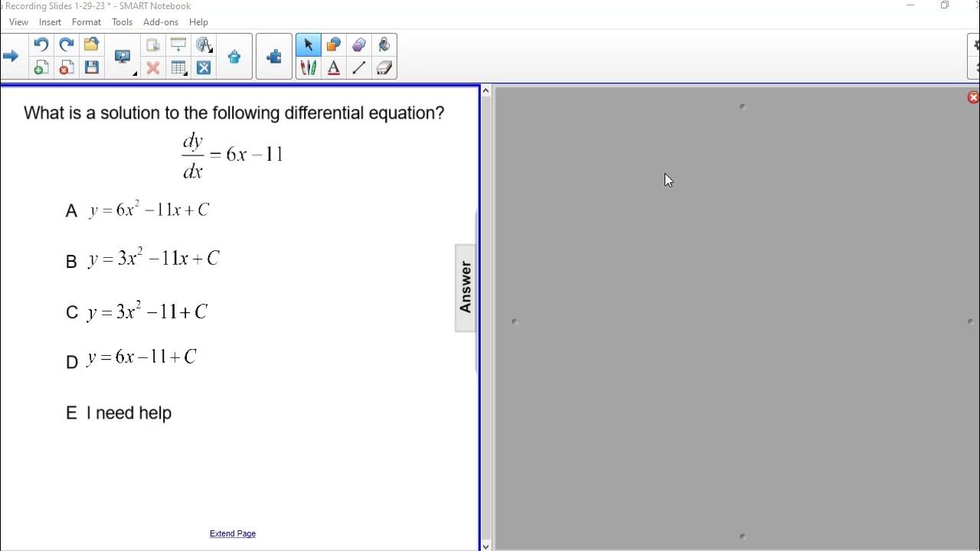This screenshot has width=980, height=551.
Task: Open the Answer pull tab
Action: point(465,288)
